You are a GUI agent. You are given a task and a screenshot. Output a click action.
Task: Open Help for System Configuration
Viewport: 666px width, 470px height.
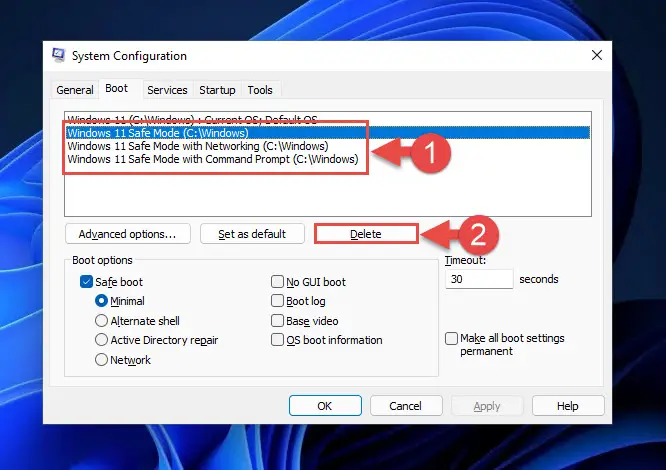click(568, 406)
